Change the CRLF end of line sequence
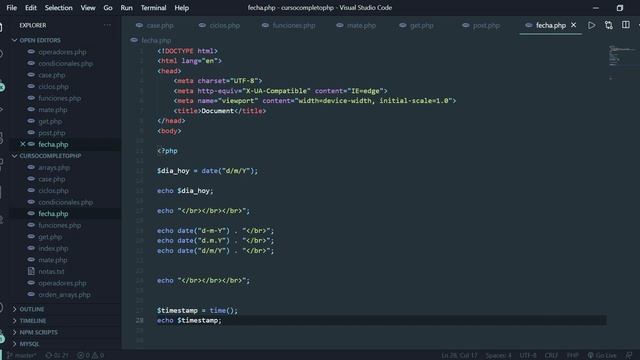The image size is (640, 360). pos(551,356)
